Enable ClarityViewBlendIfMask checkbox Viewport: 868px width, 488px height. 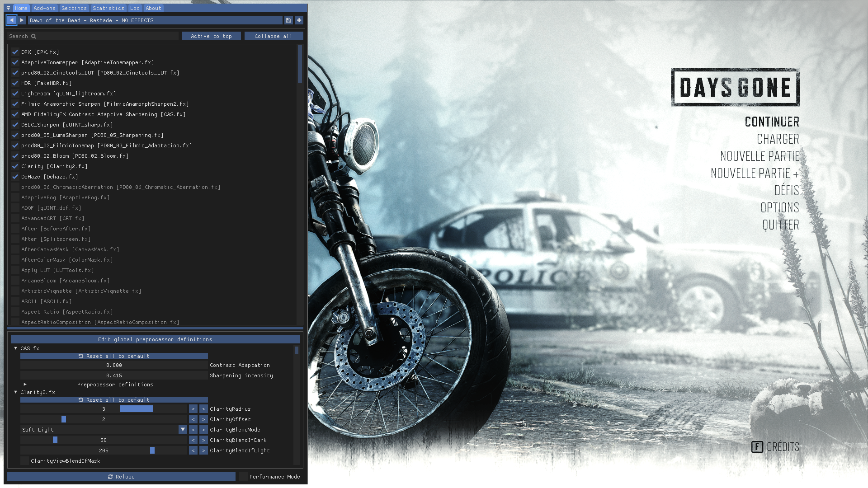click(x=24, y=461)
